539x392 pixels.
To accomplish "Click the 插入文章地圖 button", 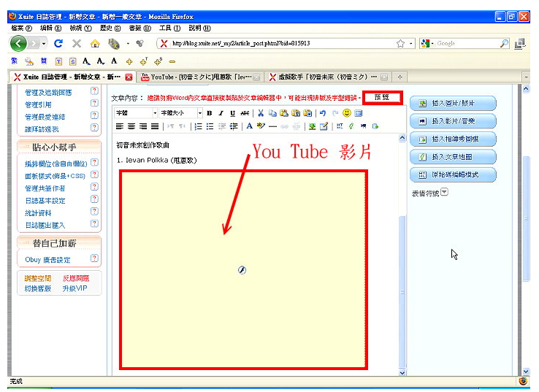I will tap(453, 157).
